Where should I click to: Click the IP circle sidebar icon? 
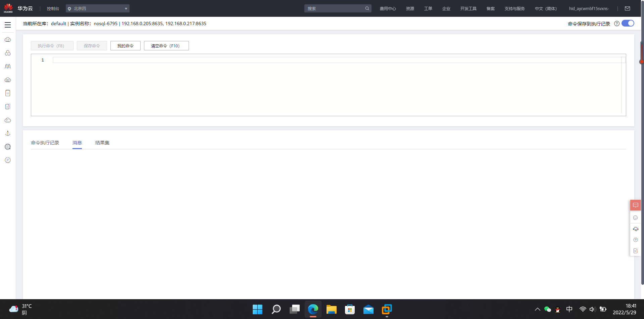tap(8, 160)
